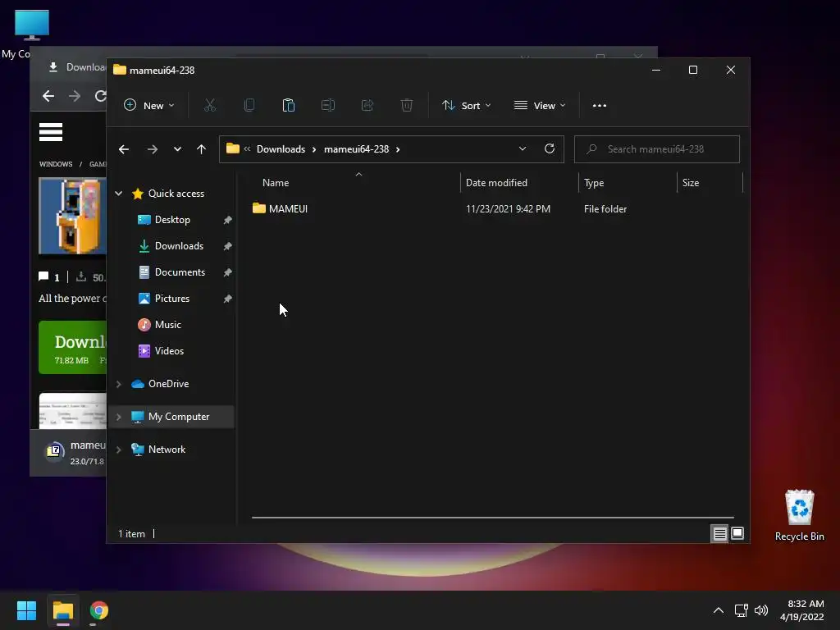Click the horizontal scrollbar in the file list
The width and height of the screenshot is (840, 630).
pyautogui.click(x=493, y=518)
